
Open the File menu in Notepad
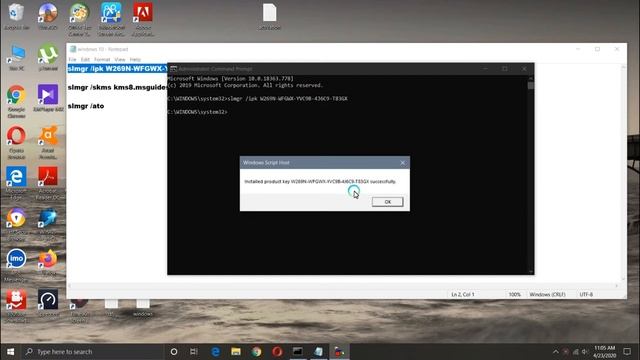(x=72, y=60)
